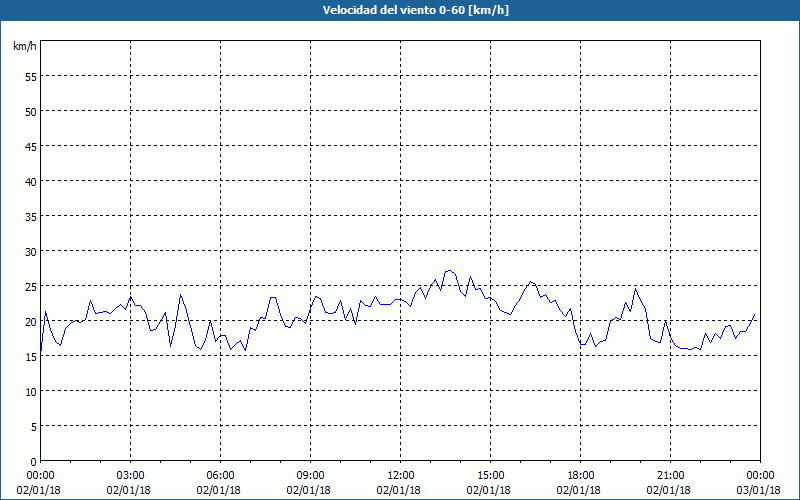
Task: Select the "55" y-axis tick label
Action: tap(31, 76)
